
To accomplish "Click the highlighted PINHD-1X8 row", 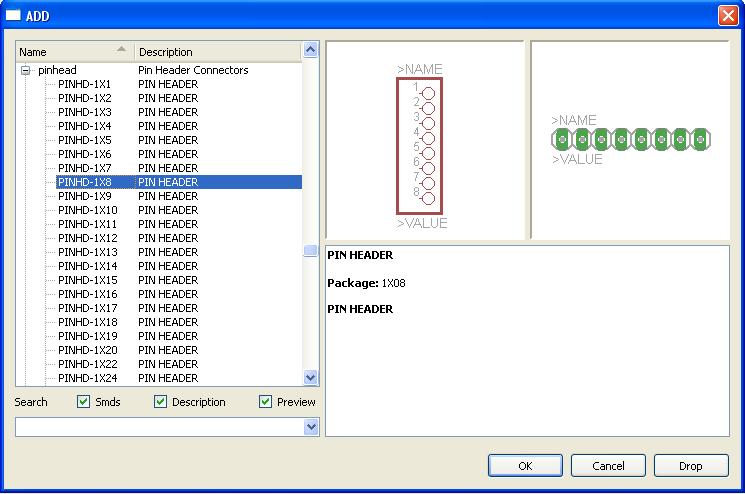I will pos(179,182).
